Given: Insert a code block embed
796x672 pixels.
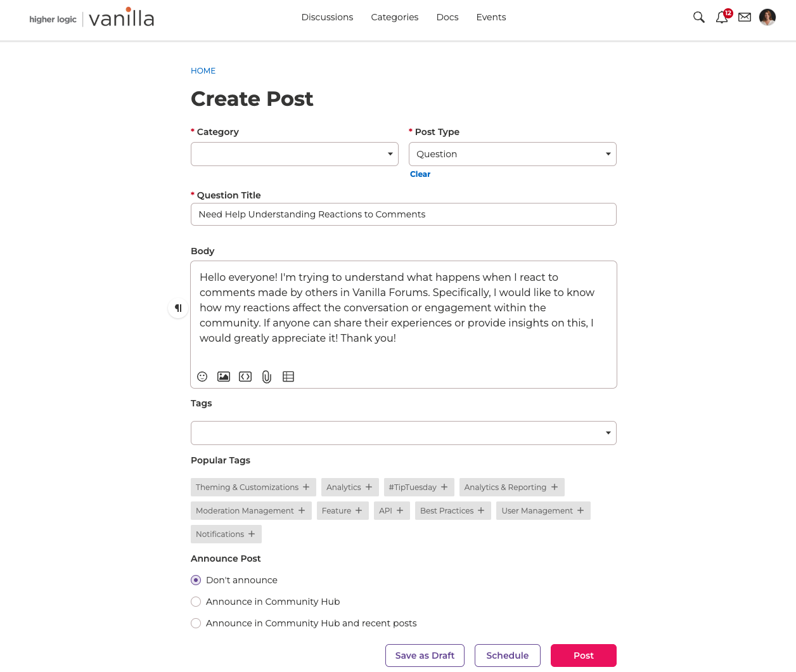Looking at the screenshot, I should click(245, 377).
